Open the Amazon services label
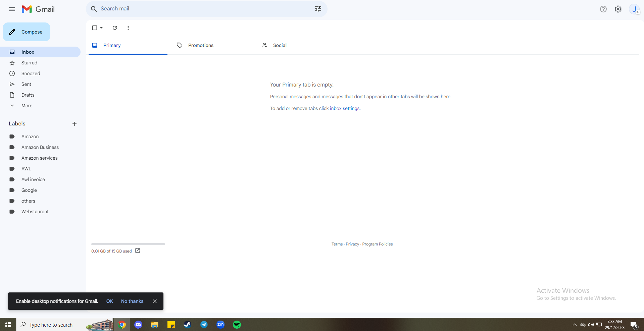 pos(40,158)
